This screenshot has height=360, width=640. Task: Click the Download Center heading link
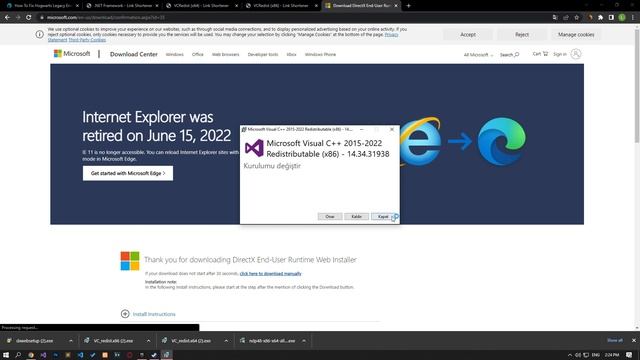pyautogui.click(x=133, y=54)
